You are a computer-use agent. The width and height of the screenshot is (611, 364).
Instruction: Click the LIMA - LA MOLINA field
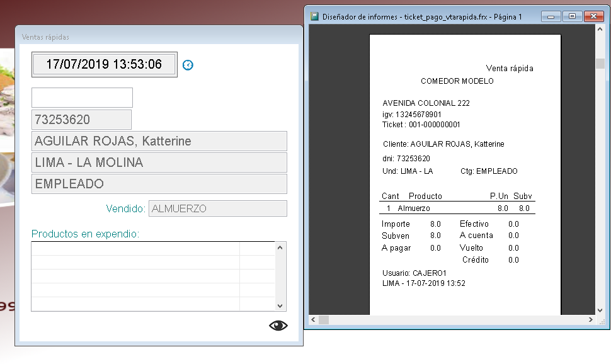coord(159,162)
